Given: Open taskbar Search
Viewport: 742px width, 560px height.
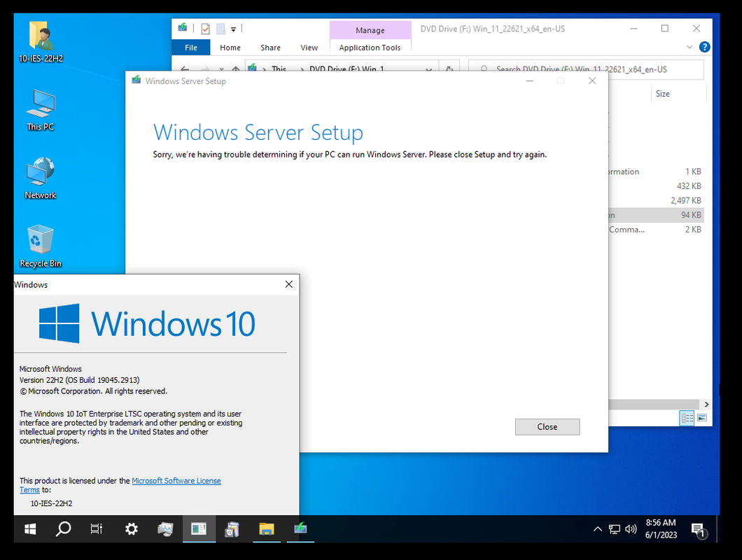Looking at the screenshot, I should pyautogui.click(x=63, y=528).
